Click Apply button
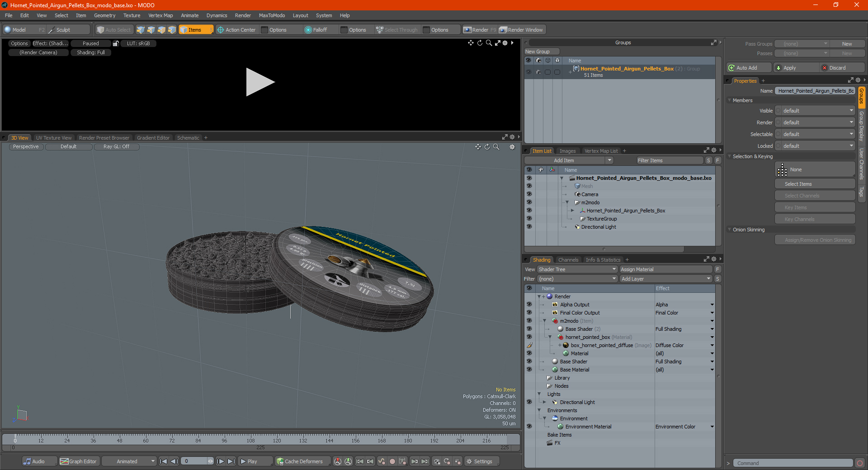The height and width of the screenshot is (470, 868). 796,68
